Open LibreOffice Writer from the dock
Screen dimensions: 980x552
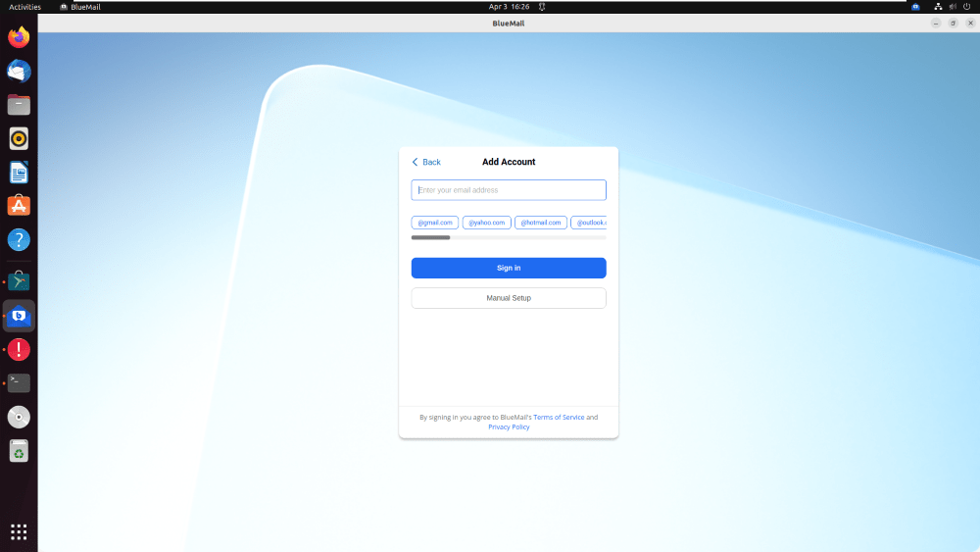pos(19,173)
